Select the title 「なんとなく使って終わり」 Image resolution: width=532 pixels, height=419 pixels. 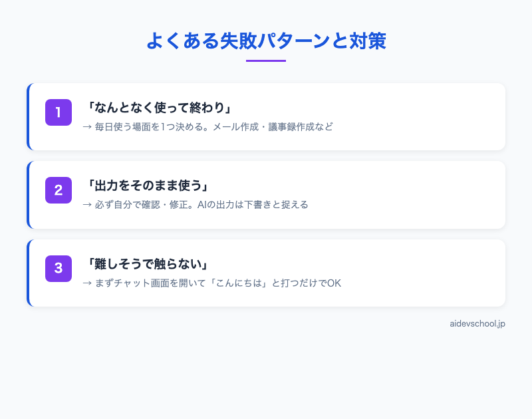click(x=158, y=108)
